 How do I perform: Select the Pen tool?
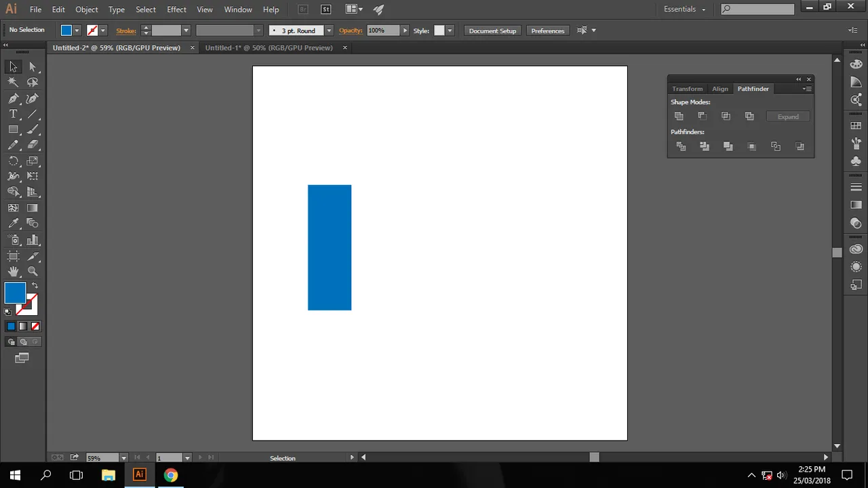pyautogui.click(x=13, y=98)
